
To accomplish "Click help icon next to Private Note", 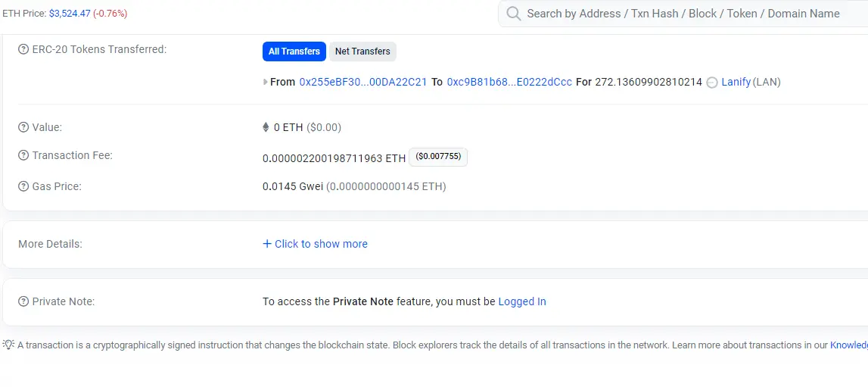I will 23,301.
